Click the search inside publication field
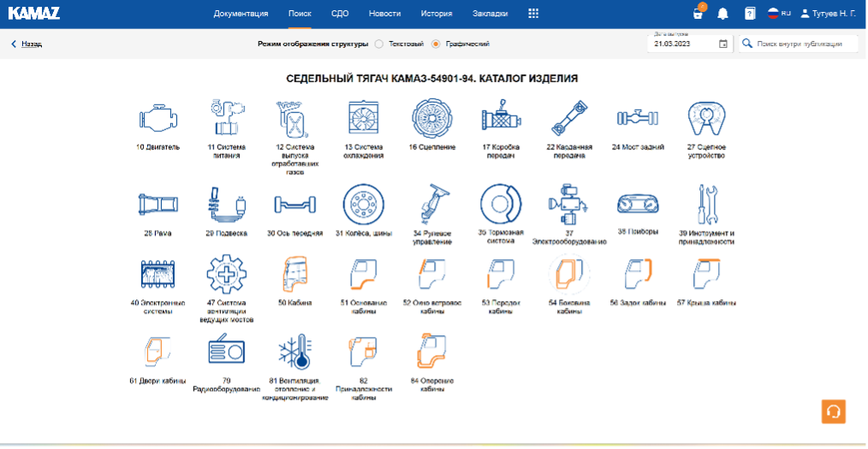This screenshot has width=868, height=449. (805, 44)
